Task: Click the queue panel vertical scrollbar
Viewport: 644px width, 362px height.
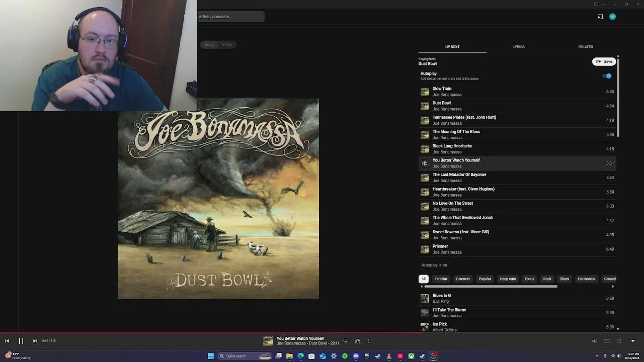Action: (618, 97)
